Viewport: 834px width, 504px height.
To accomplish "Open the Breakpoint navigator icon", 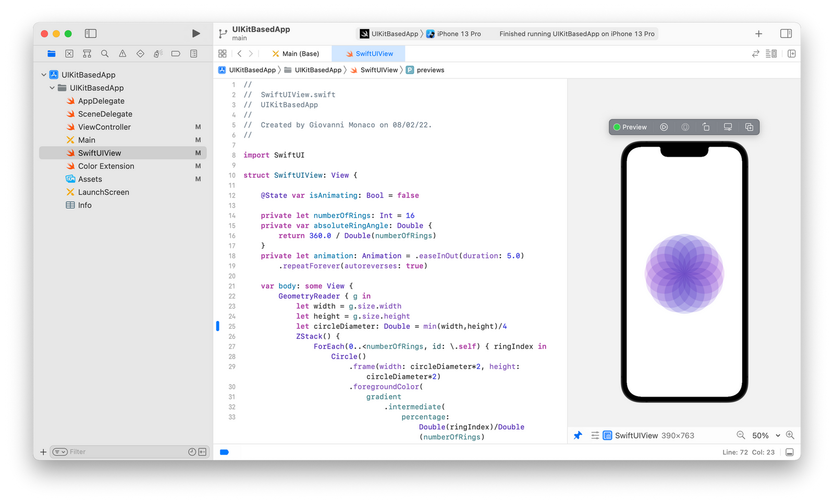I will (176, 53).
